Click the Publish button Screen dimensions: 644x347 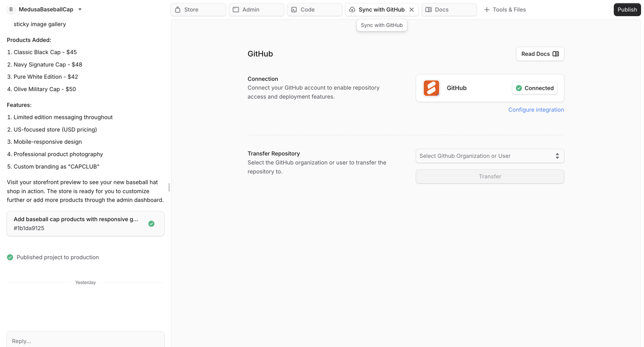(x=627, y=9)
